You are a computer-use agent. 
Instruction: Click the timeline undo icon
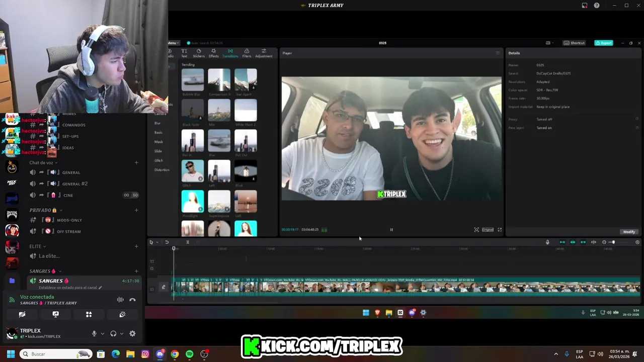(167, 242)
